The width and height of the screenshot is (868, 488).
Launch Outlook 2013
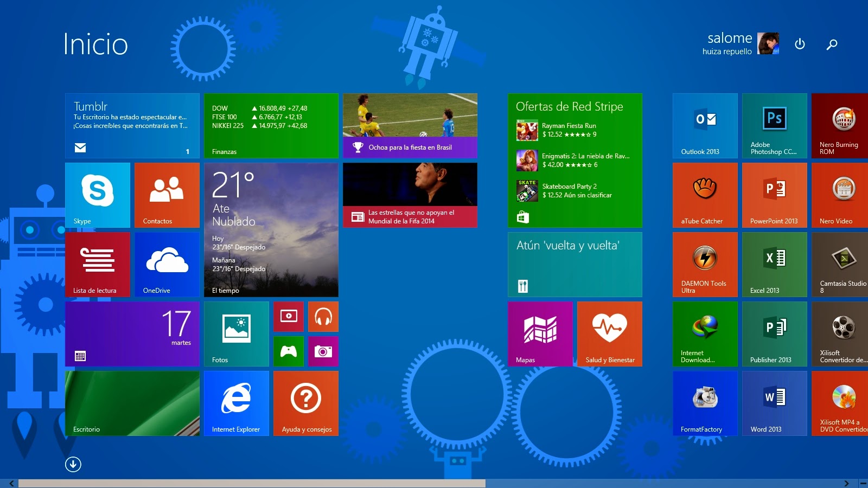coord(705,126)
